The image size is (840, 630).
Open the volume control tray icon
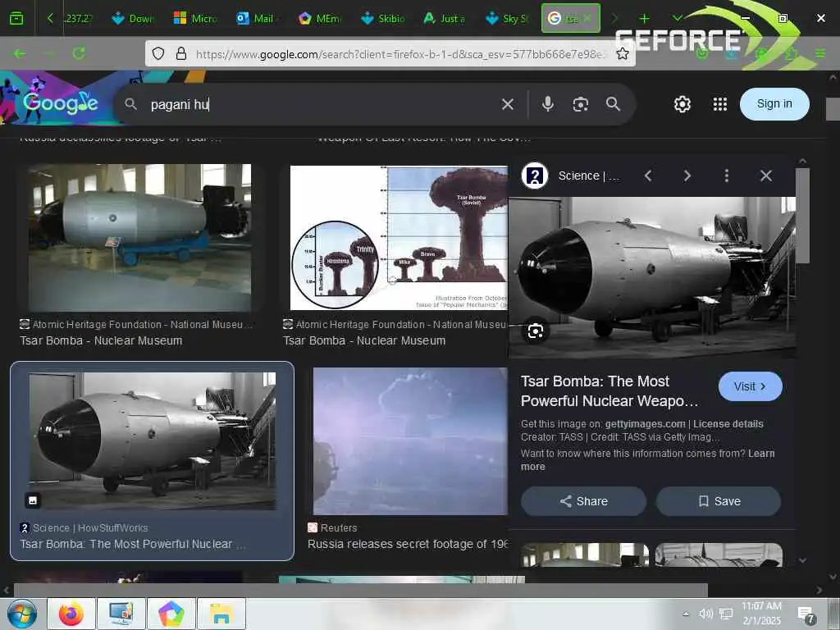pos(705,614)
